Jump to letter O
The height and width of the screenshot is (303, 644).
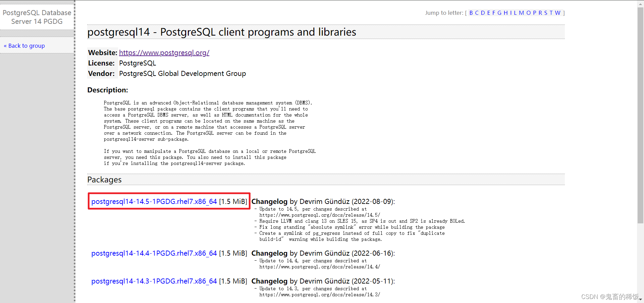click(x=529, y=13)
